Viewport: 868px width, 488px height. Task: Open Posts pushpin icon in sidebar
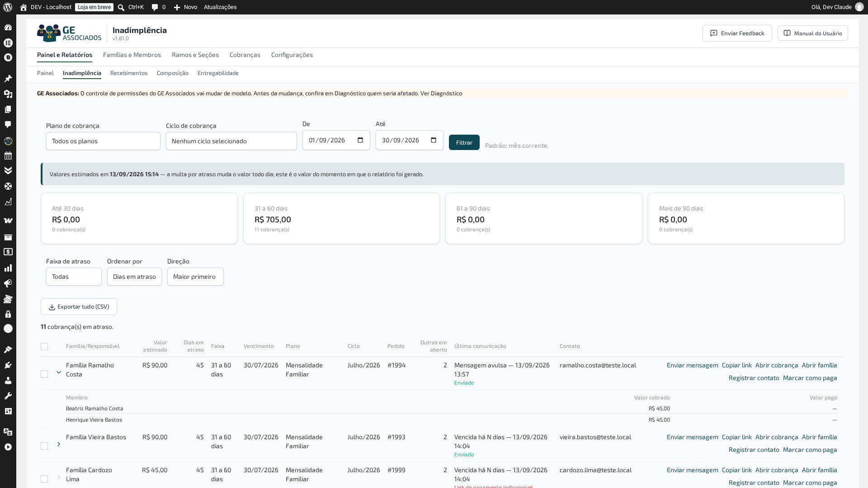tap(8, 79)
